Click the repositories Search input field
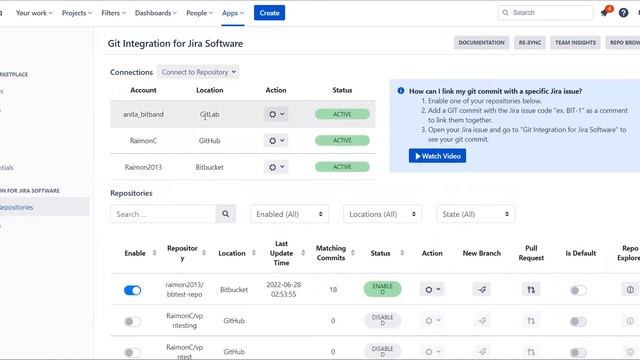 pyautogui.click(x=163, y=214)
